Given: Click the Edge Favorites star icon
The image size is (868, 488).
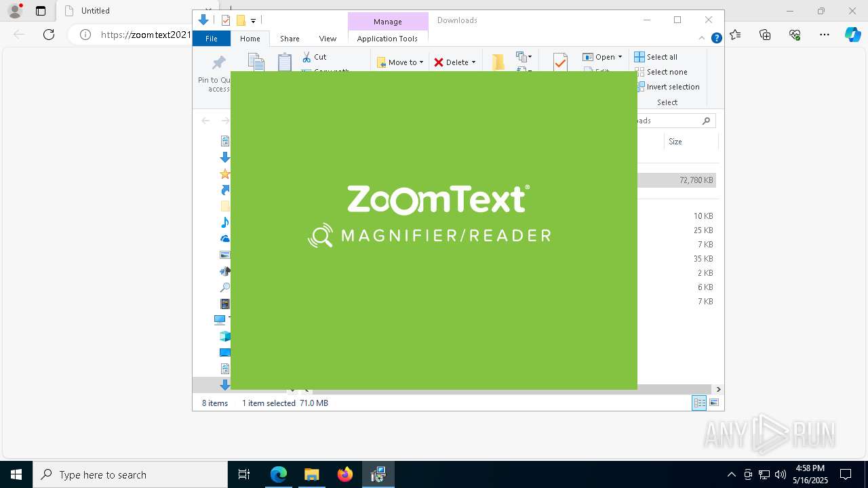Looking at the screenshot, I should tap(736, 35).
